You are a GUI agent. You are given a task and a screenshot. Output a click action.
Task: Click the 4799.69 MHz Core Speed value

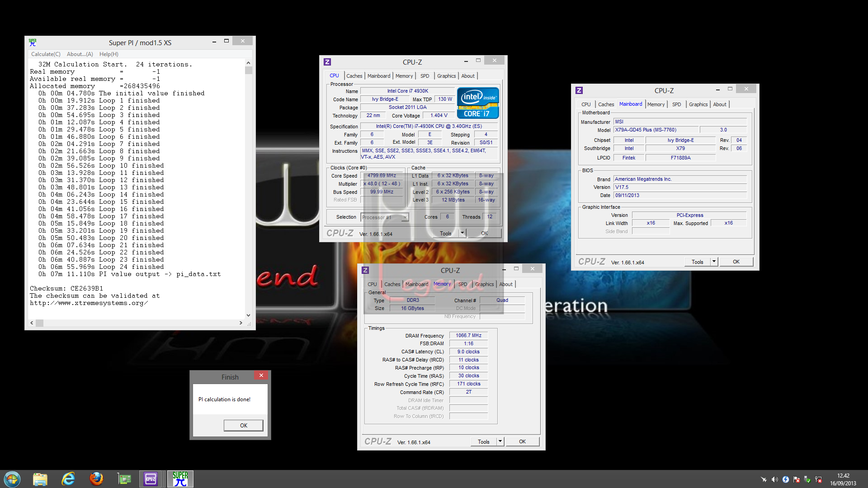click(x=381, y=175)
